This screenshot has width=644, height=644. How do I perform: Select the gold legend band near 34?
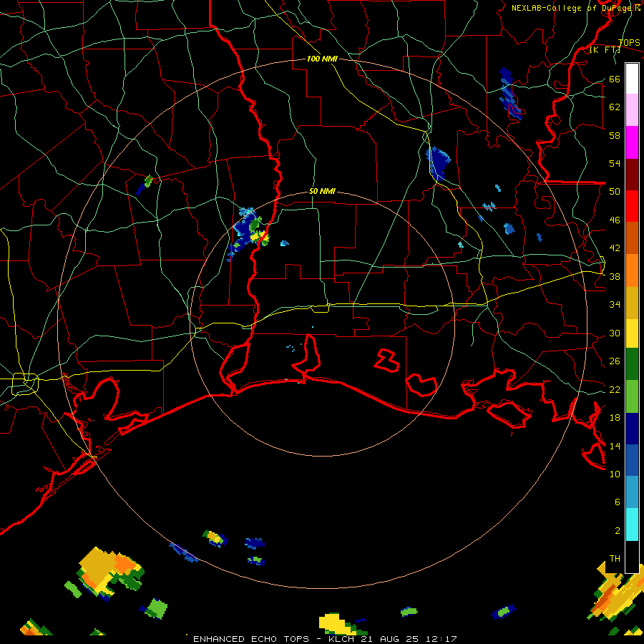pos(632,303)
